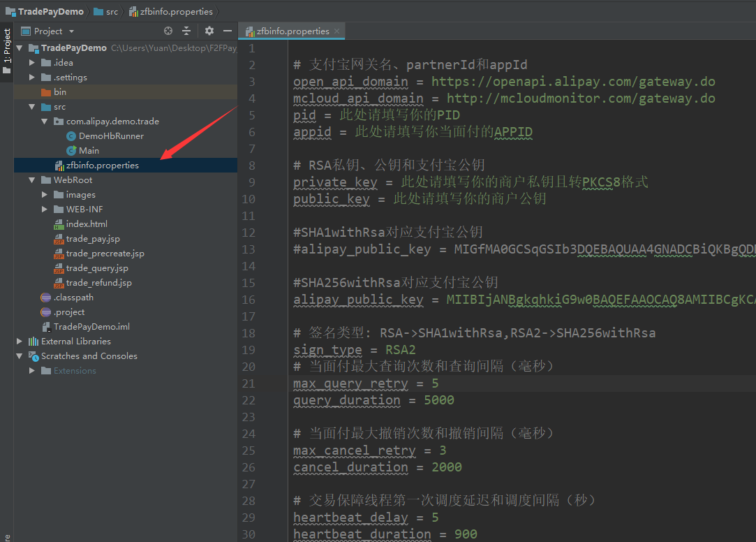Click zfbinfo.properties in the breadcrumb bar
Screen dimensions: 756x542
point(171,11)
